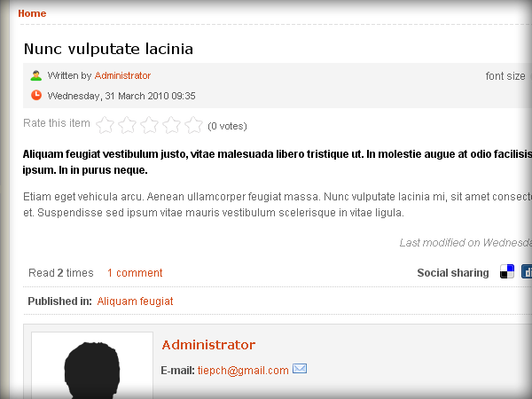Image resolution: width=532 pixels, height=399 pixels.
Task: Open the 1 comment link
Action: pyautogui.click(x=135, y=273)
